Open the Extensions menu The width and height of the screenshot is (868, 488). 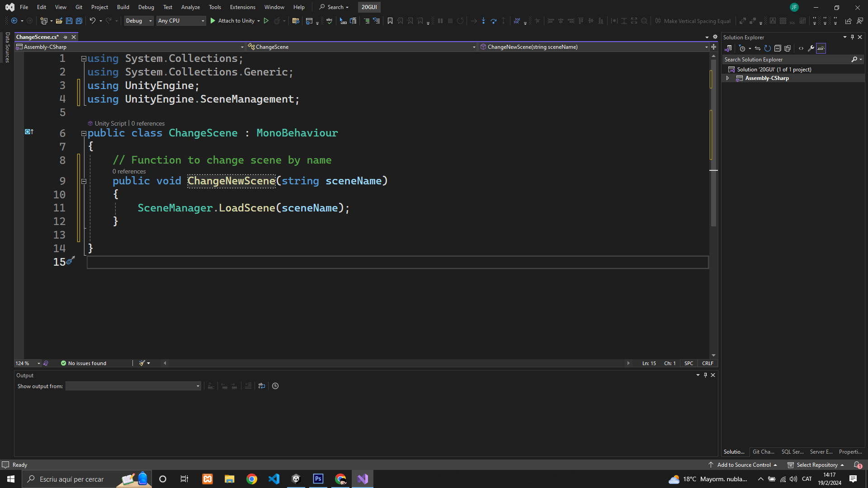[x=242, y=7]
